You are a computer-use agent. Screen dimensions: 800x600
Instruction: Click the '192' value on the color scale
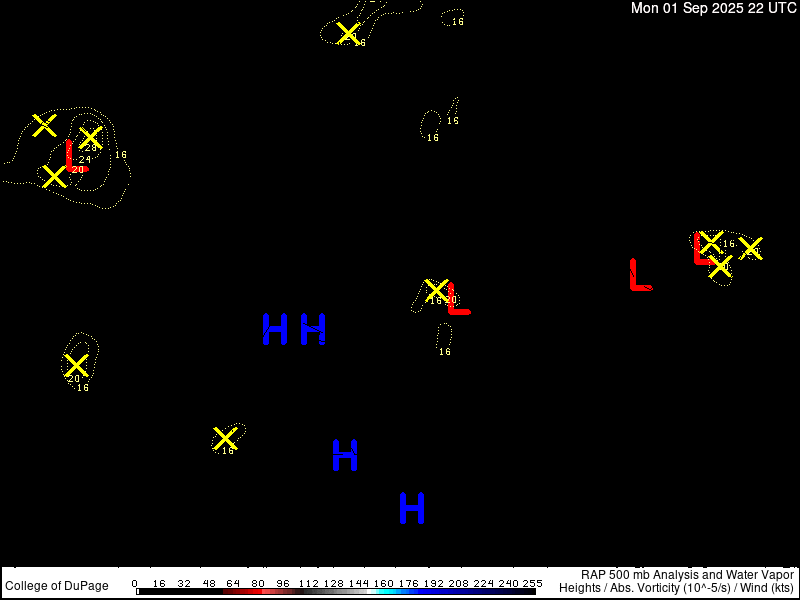coord(433,583)
